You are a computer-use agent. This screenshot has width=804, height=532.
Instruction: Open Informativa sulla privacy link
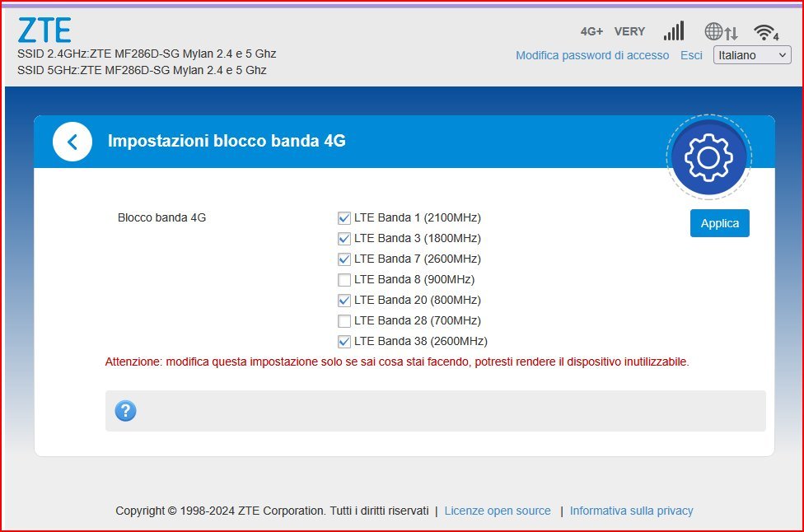click(631, 511)
